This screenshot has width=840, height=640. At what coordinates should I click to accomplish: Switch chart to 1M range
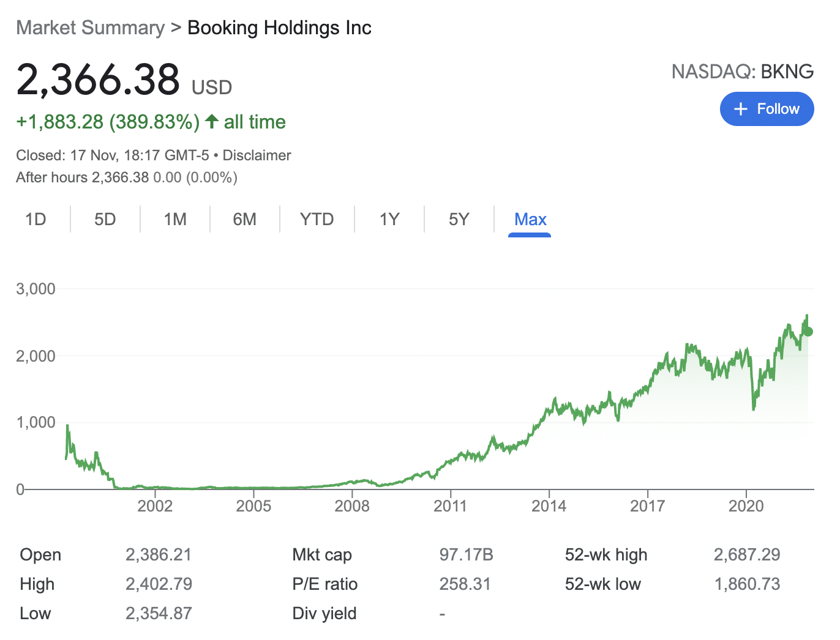coord(175,219)
